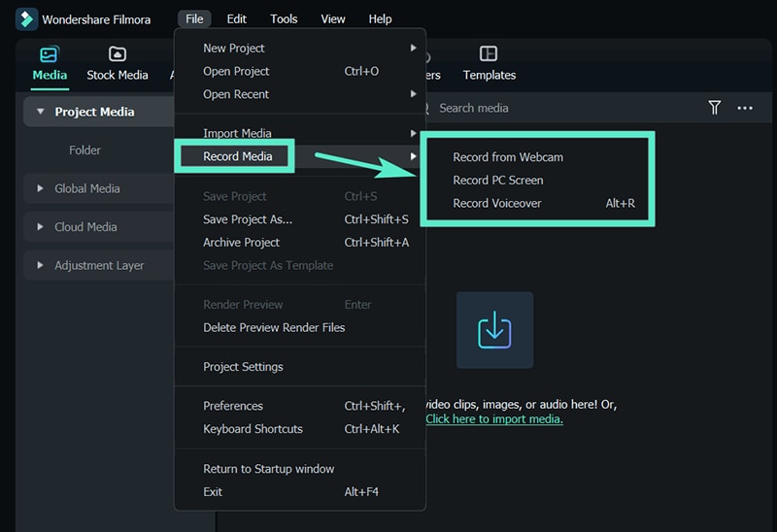The height and width of the screenshot is (532, 777).
Task: Select Delete Preview Render Files
Action: pyautogui.click(x=300, y=327)
